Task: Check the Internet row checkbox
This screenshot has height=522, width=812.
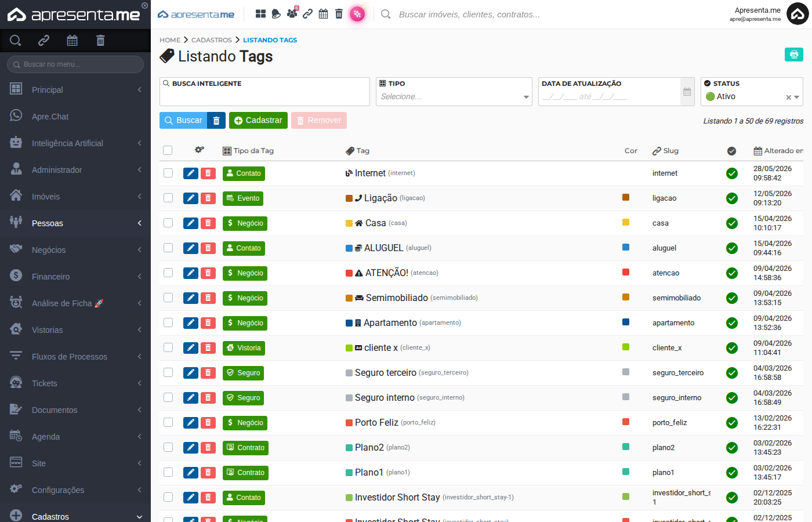Action: click(168, 173)
